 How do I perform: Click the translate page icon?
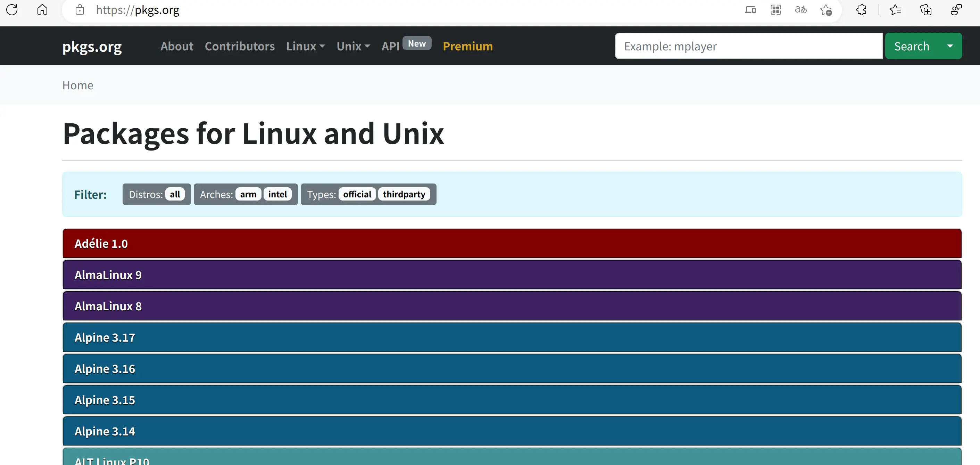801,10
